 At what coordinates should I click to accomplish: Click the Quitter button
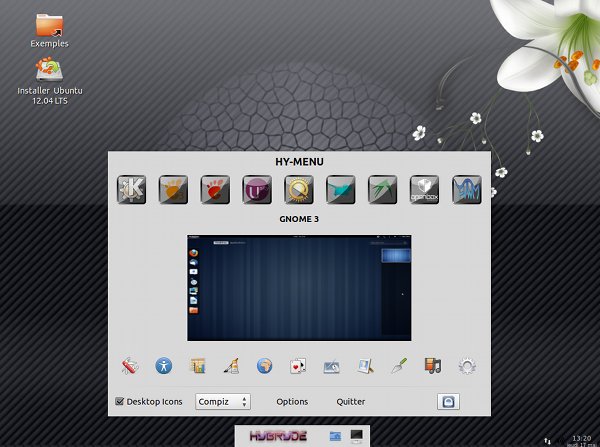[x=351, y=401]
